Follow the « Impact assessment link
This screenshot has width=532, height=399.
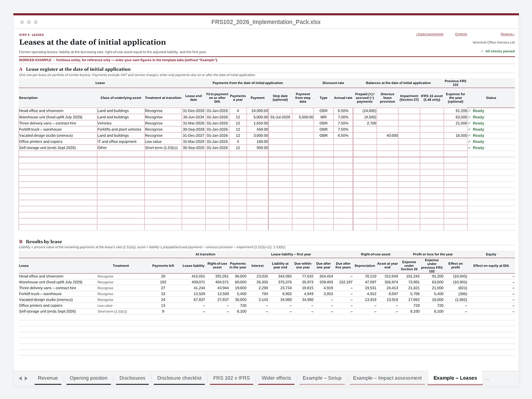pyautogui.click(x=429, y=34)
